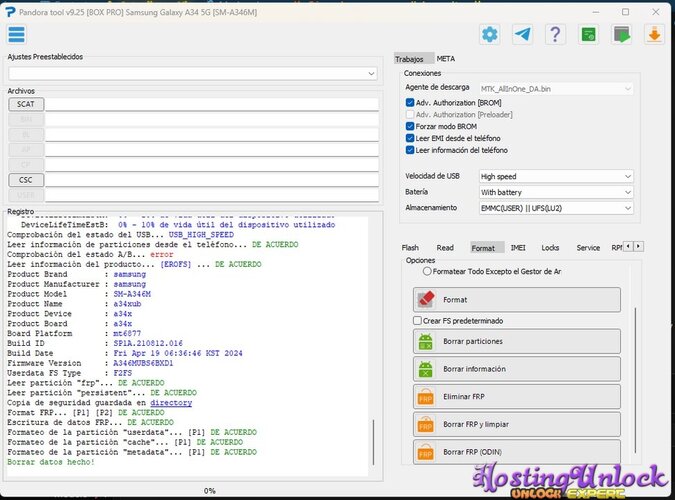Click the green task list icon

(588, 34)
